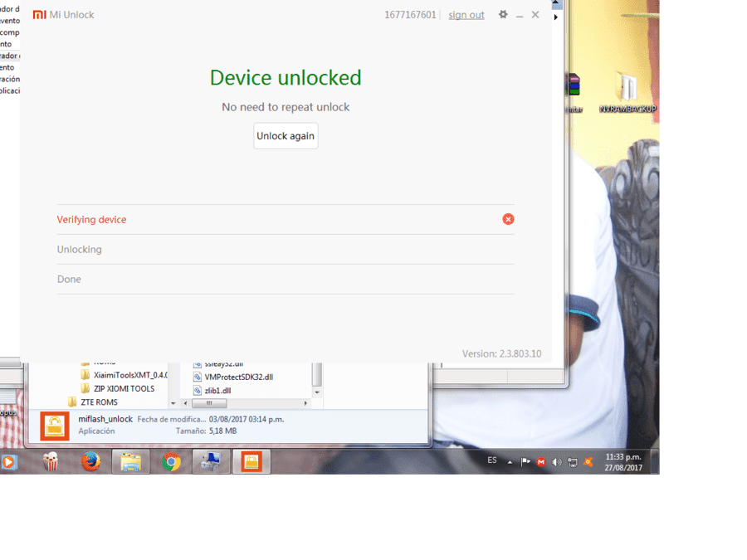Click the Tamaño 5,18 MB value
Viewport: 747px width, 560px height.
pyautogui.click(x=223, y=431)
